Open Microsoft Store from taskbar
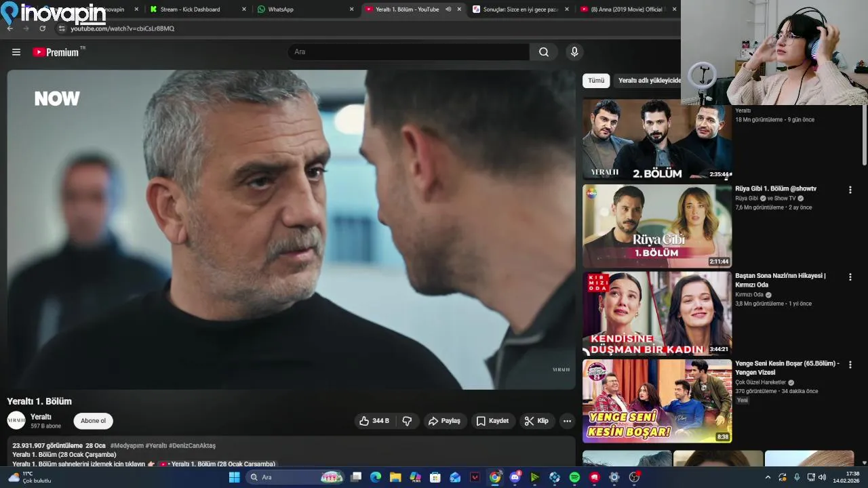 click(435, 477)
